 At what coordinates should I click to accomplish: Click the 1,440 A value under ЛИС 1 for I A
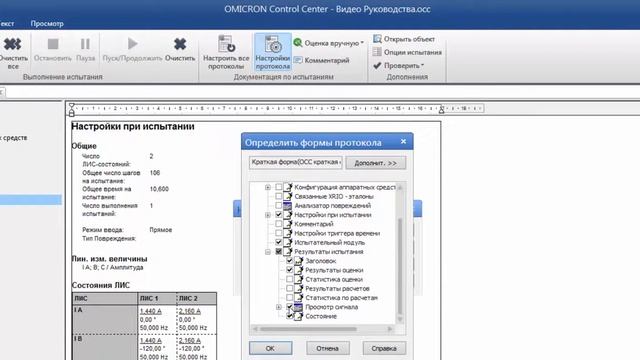pyautogui.click(x=151, y=311)
